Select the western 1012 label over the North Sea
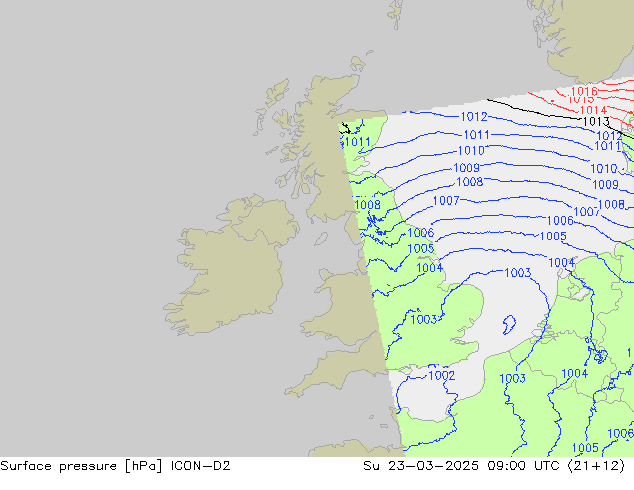The height and width of the screenshot is (490, 634). (x=474, y=117)
